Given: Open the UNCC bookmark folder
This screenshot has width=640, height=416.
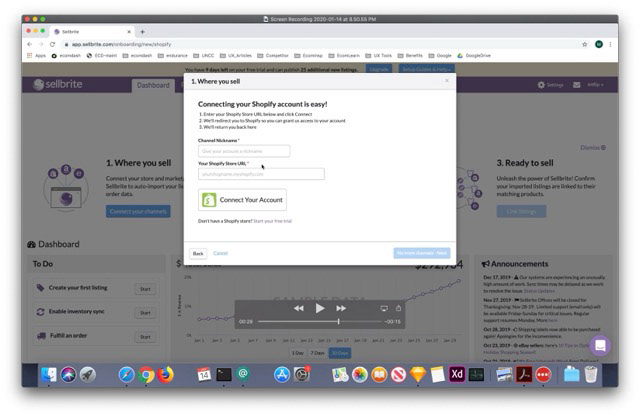Looking at the screenshot, I should pos(204,56).
